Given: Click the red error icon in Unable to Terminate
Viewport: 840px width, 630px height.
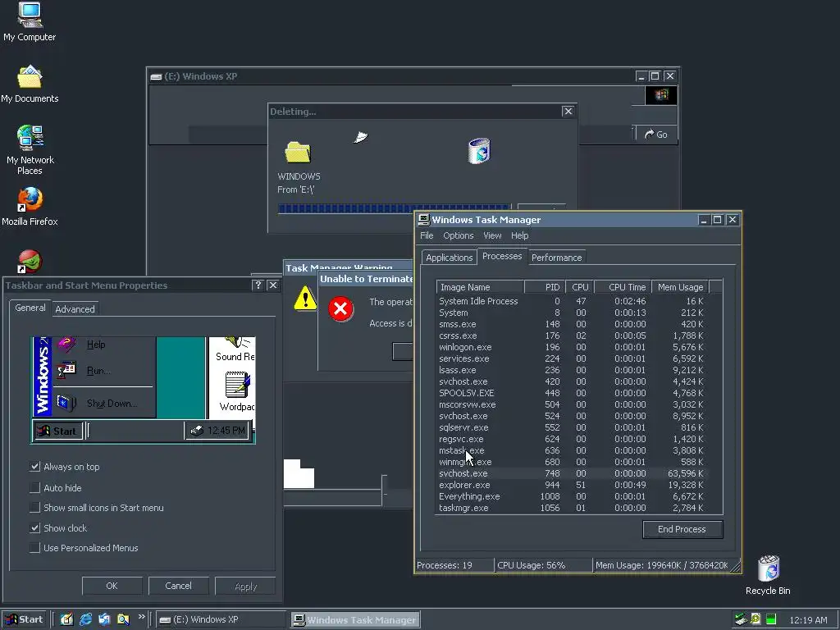Looking at the screenshot, I should [x=340, y=309].
